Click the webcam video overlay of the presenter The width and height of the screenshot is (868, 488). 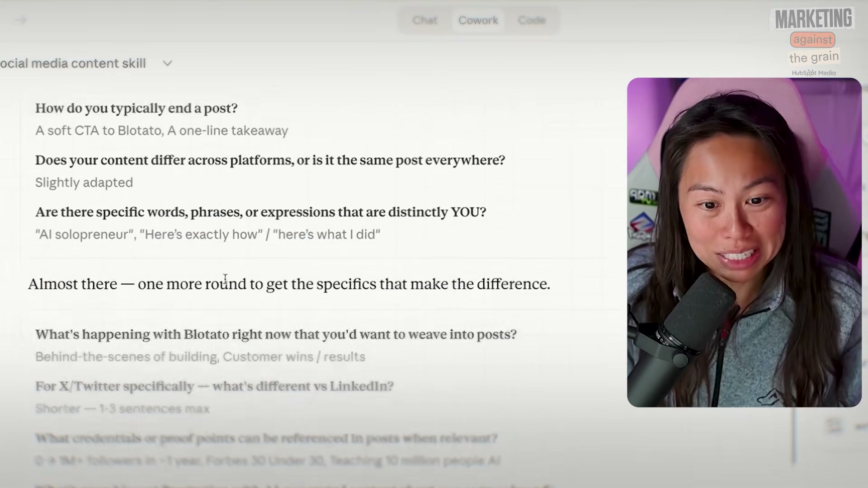coord(744,243)
